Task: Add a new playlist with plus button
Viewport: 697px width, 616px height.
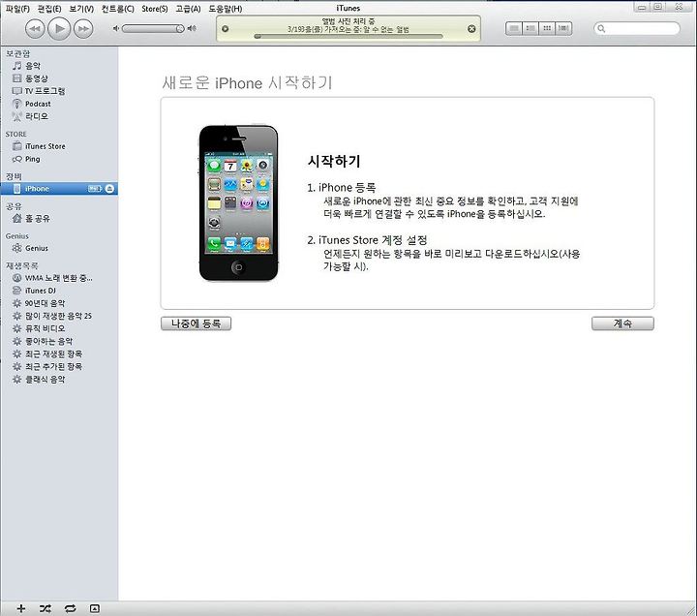Action: pyautogui.click(x=21, y=608)
